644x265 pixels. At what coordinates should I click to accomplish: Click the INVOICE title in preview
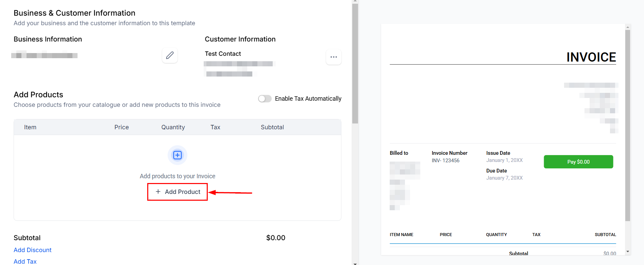pos(591,57)
